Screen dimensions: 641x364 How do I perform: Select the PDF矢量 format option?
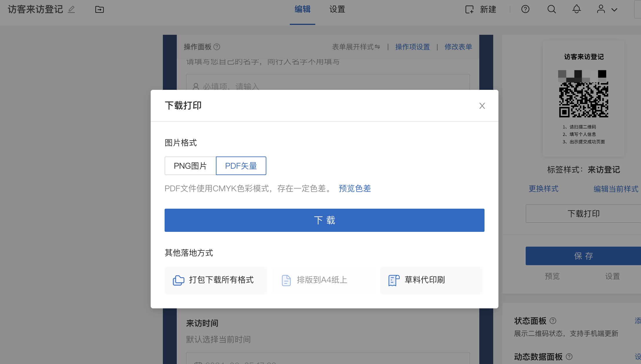tap(241, 166)
